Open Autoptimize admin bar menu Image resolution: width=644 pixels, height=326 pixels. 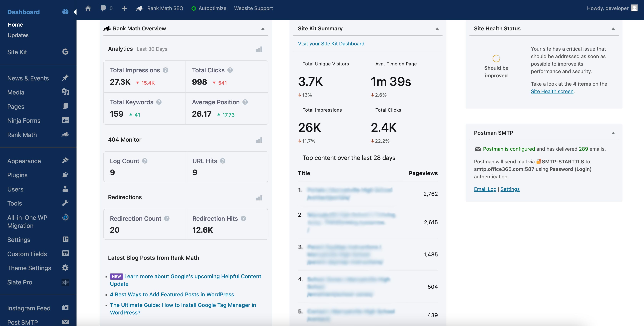[x=209, y=8]
